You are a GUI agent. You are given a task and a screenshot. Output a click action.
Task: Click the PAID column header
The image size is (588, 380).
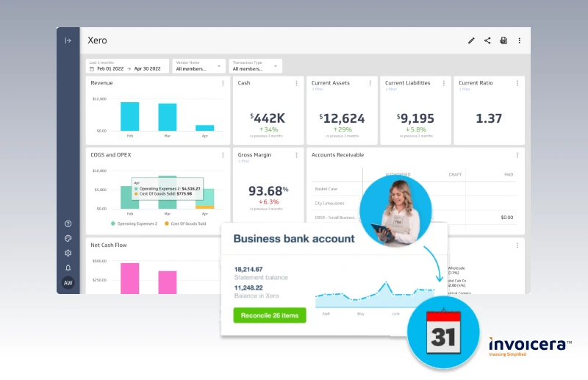click(x=509, y=175)
